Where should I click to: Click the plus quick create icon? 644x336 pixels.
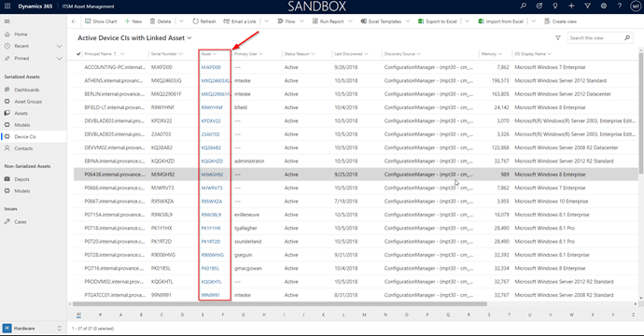point(571,6)
